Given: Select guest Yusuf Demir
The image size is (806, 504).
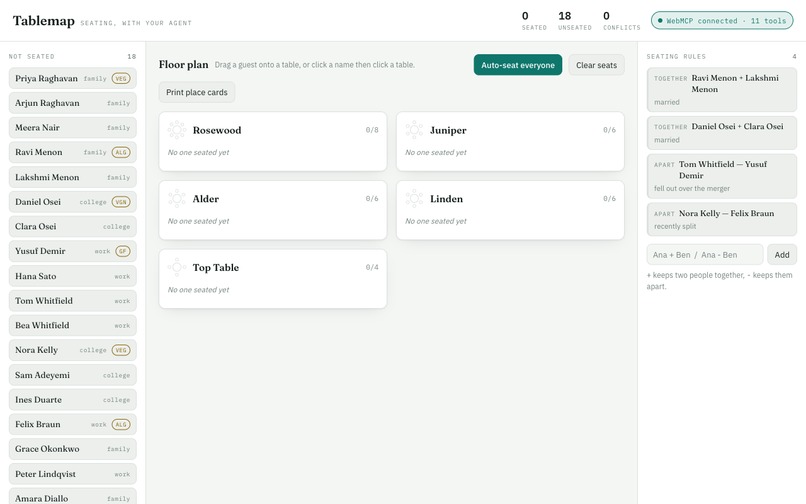Looking at the screenshot, I should click(72, 251).
